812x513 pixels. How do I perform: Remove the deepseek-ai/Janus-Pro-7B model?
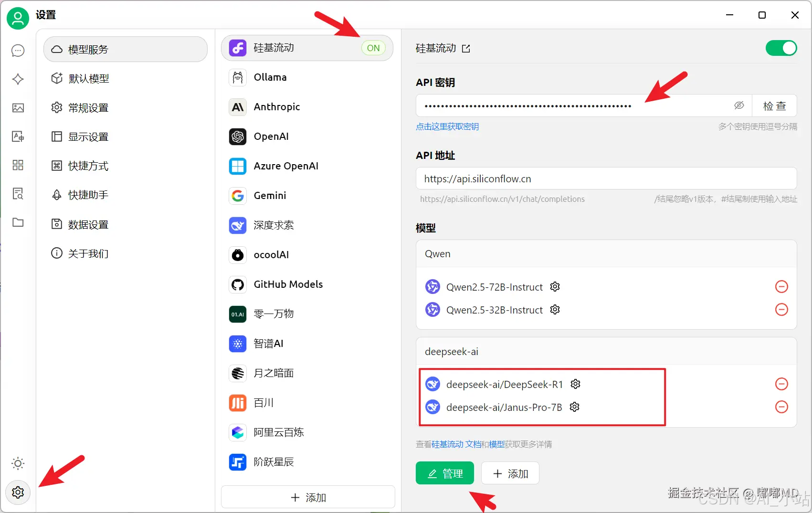point(781,407)
